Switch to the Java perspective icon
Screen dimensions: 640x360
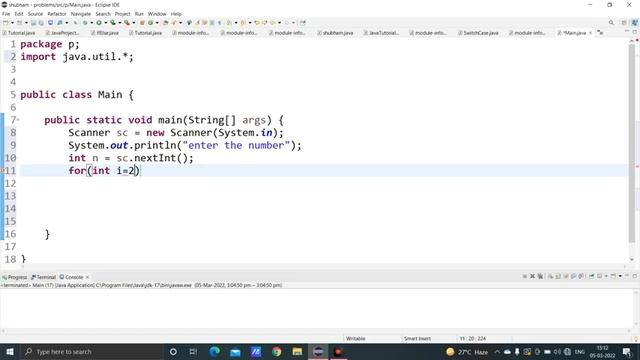(635, 23)
